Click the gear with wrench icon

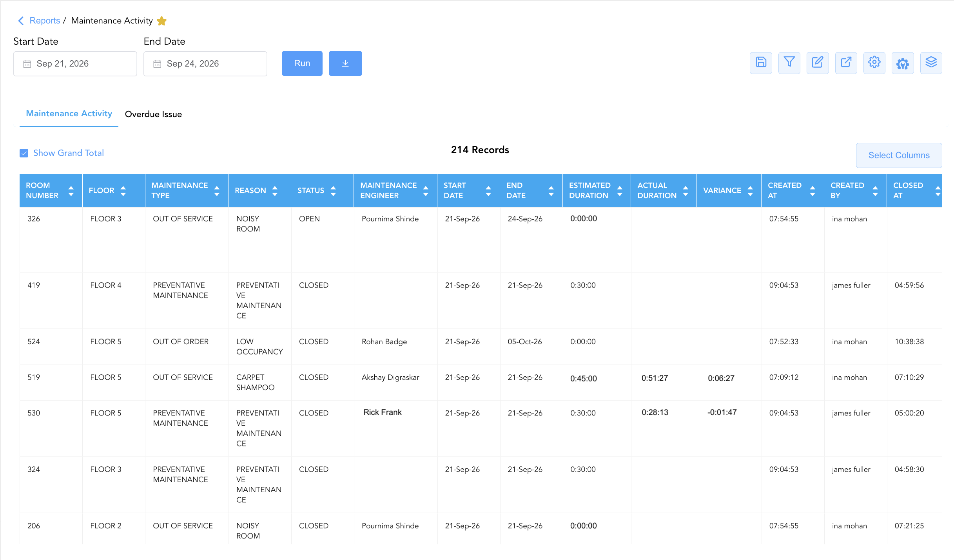(x=903, y=63)
